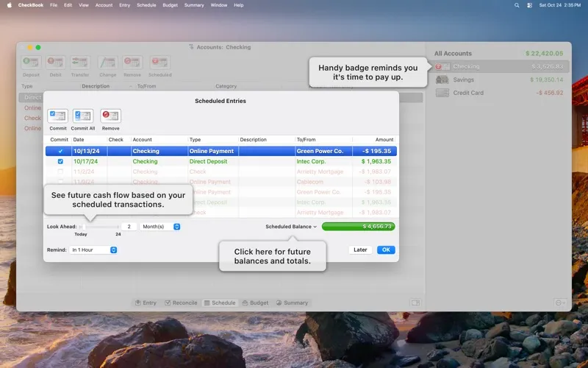Toggle the sidebar panel icon at bottom right
Image resolution: width=588 pixels, height=368 pixels.
[415, 302]
